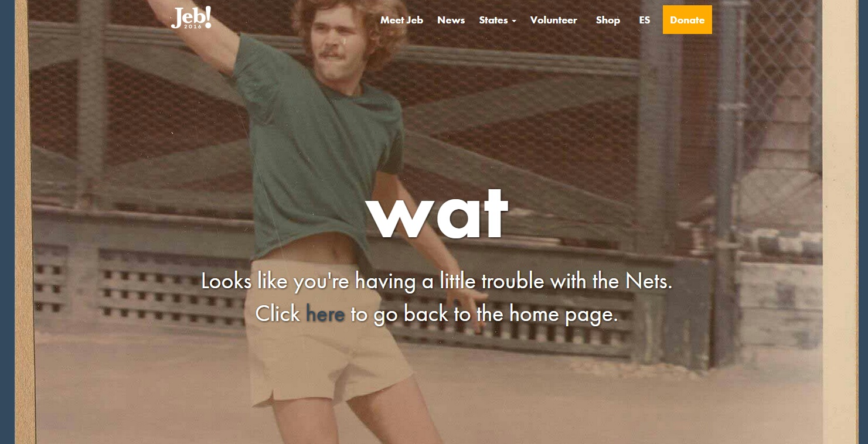Click the 'go back to the home page' text
868x444 pixels.
(484, 315)
